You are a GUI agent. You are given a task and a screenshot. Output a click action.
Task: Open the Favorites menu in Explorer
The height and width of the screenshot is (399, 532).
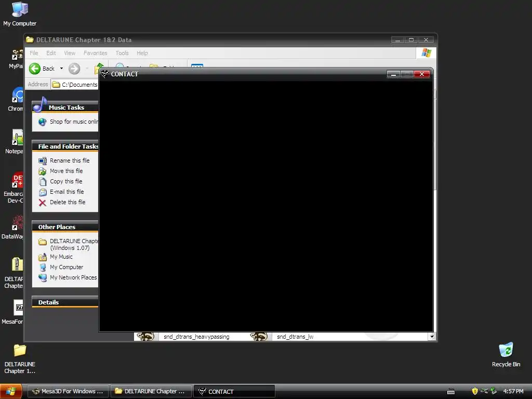point(96,53)
